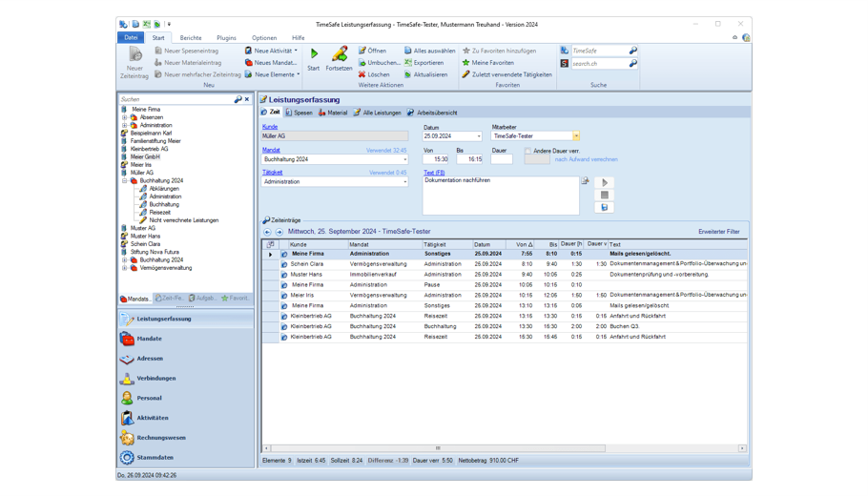Click the Exportieren toolbar icon
Screen dimensions: 868x496
coord(408,63)
